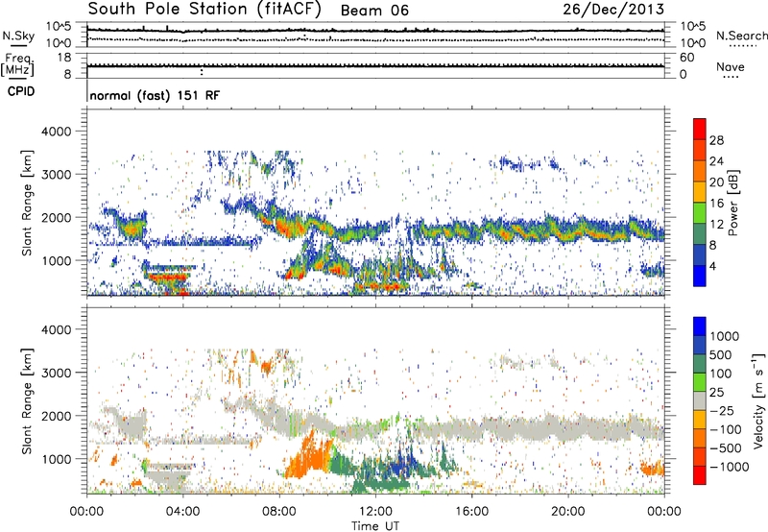Click the 'Freq. [MHz]' label

coord(17,65)
